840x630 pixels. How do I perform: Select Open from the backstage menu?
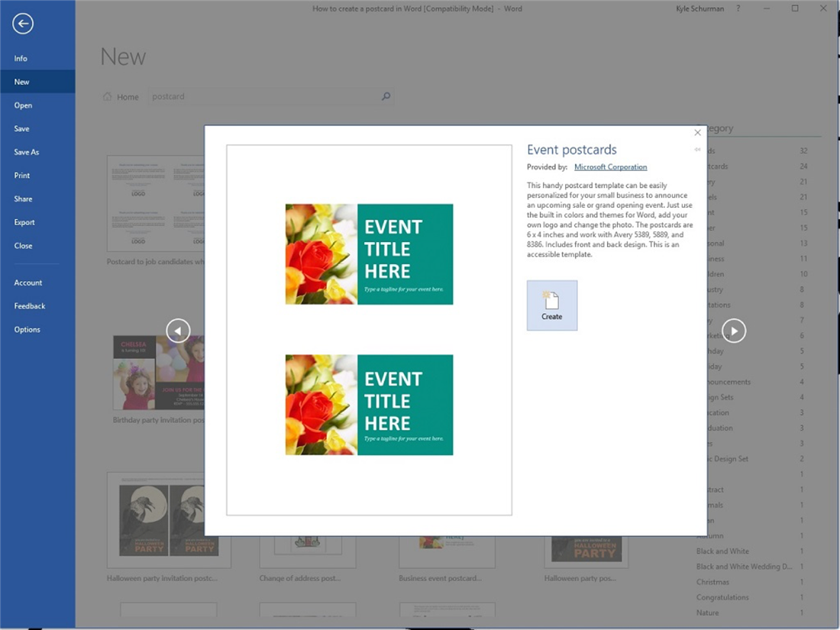23,105
